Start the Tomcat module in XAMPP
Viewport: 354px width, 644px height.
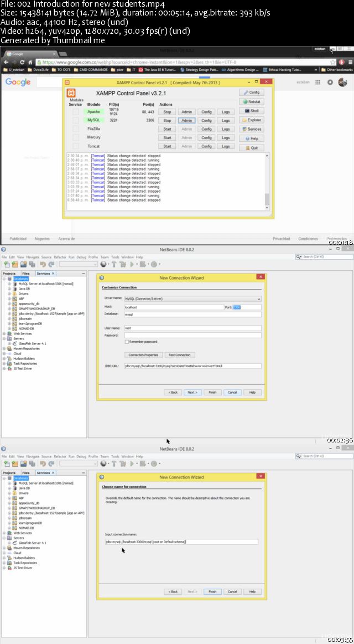167,146
